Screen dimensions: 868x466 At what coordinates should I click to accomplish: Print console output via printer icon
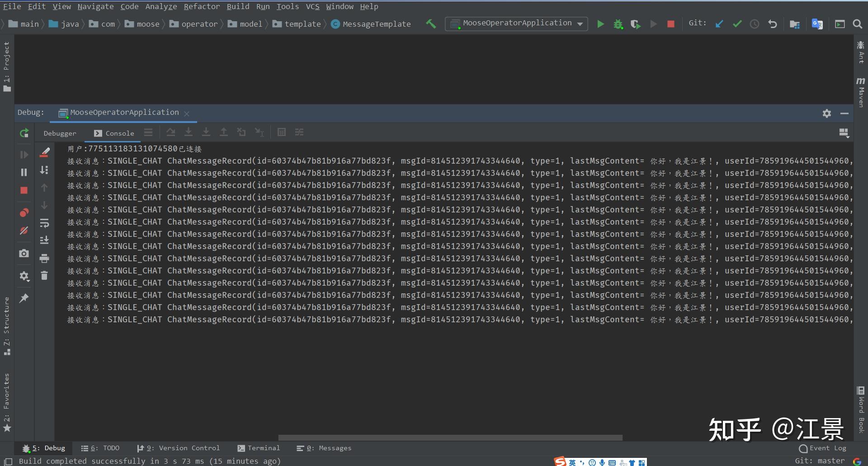pyautogui.click(x=44, y=258)
